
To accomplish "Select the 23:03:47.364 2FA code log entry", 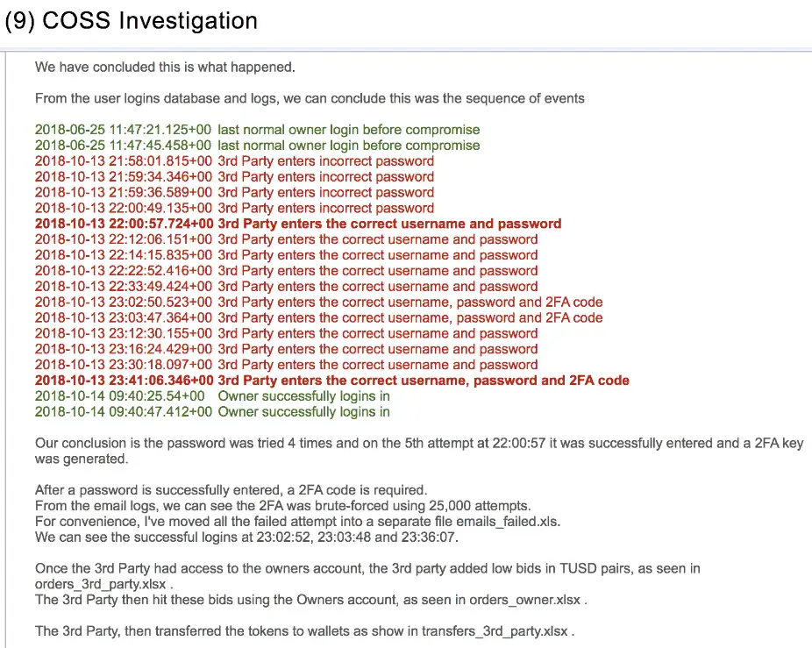I will 319,317.
